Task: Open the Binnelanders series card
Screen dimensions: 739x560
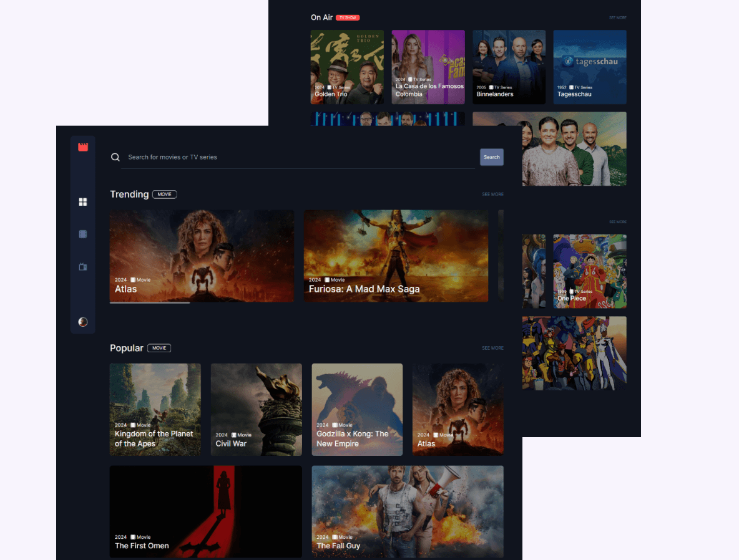Action: click(x=509, y=67)
